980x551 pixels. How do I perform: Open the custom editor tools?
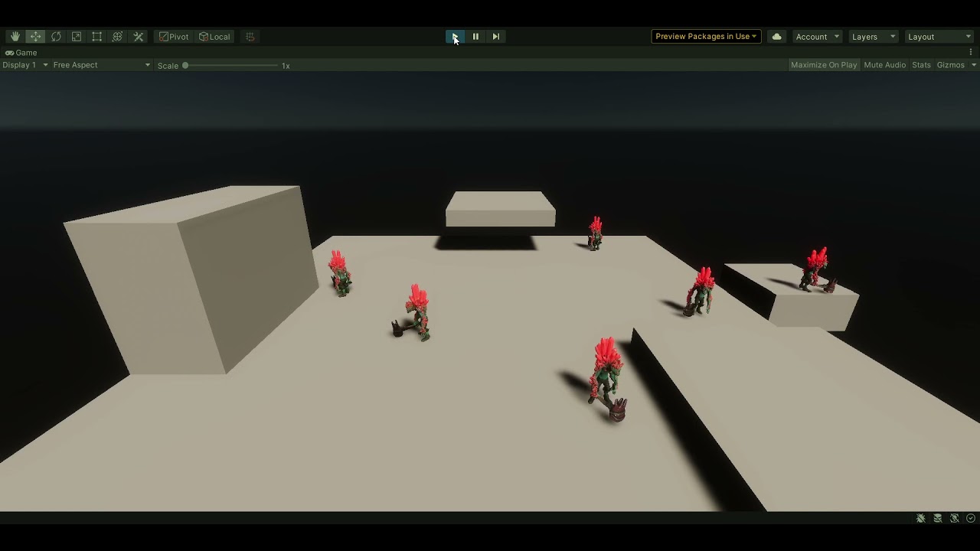[139, 37]
